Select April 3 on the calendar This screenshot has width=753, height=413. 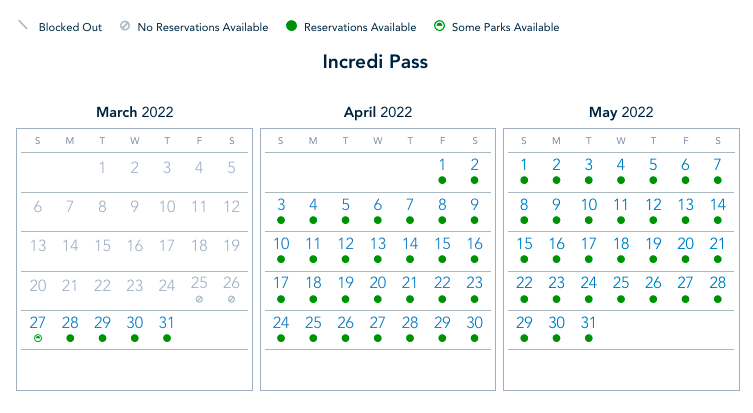pyautogui.click(x=281, y=205)
